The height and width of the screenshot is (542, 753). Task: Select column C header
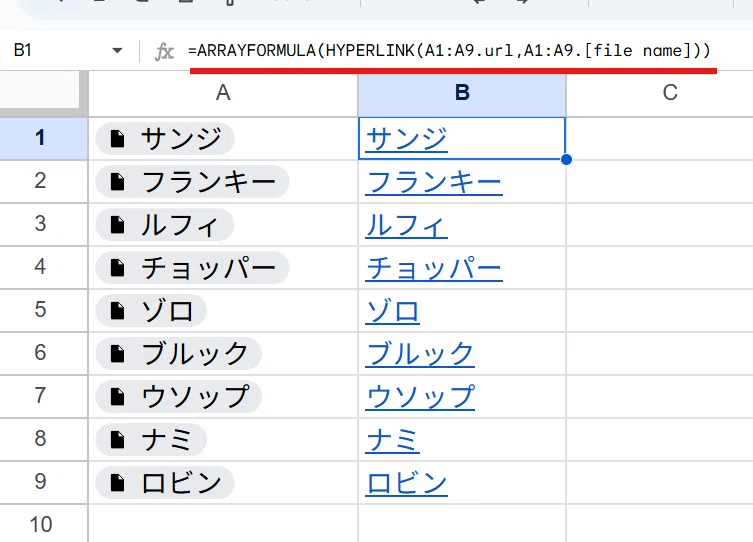[660, 93]
